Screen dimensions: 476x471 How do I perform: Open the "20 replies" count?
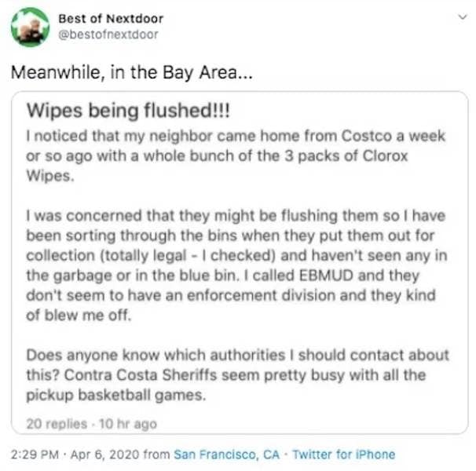click(x=56, y=423)
